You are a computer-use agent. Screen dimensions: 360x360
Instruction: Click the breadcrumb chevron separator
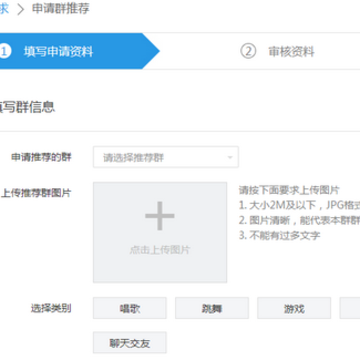(21, 9)
